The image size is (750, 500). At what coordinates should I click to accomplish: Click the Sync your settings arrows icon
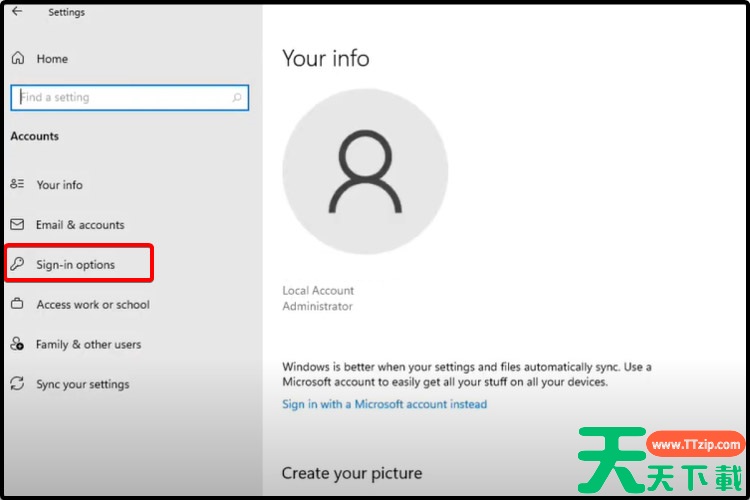[17, 383]
